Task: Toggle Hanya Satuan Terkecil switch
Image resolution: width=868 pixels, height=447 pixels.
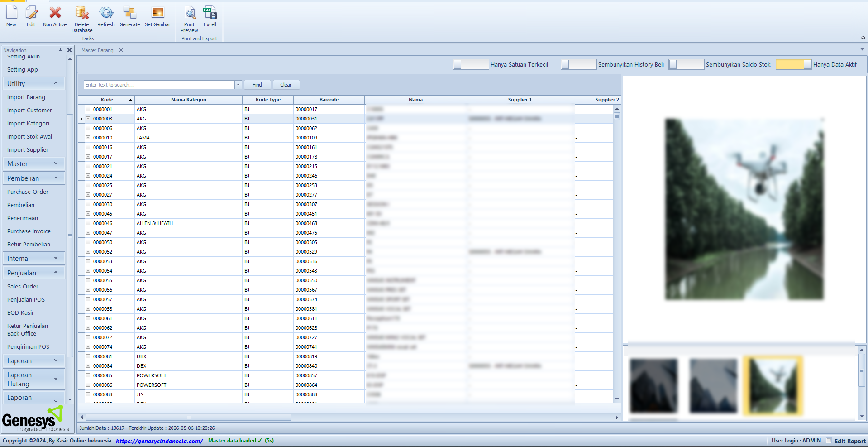Action: [x=471, y=64]
